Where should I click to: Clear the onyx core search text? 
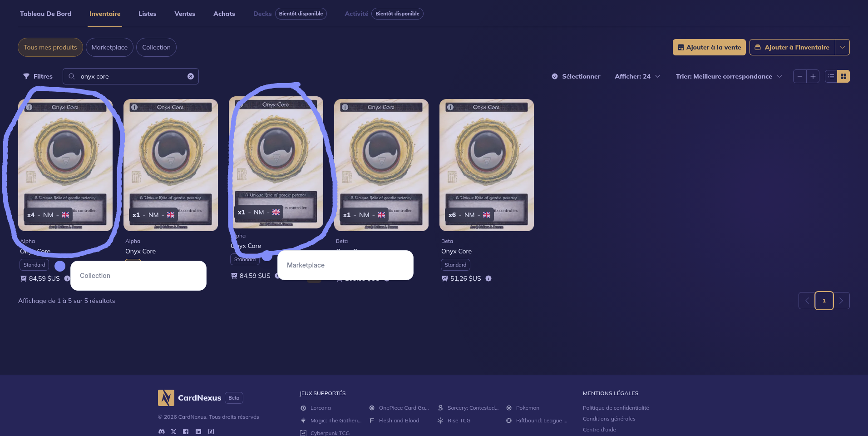click(191, 76)
